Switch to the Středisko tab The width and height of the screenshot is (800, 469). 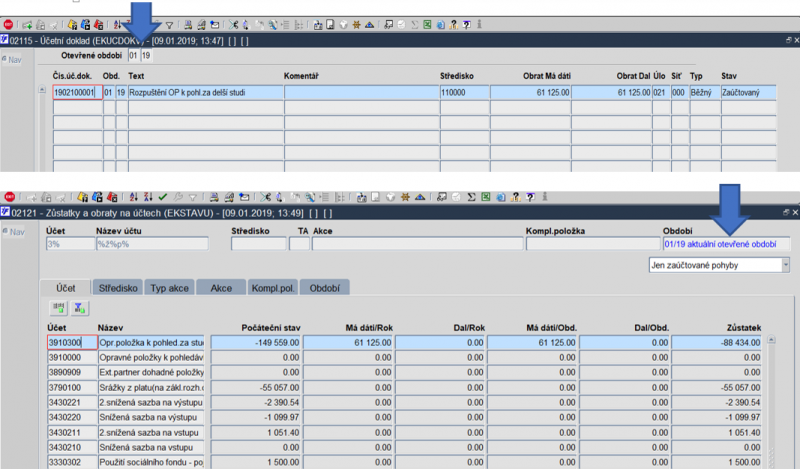click(x=118, y=288)
